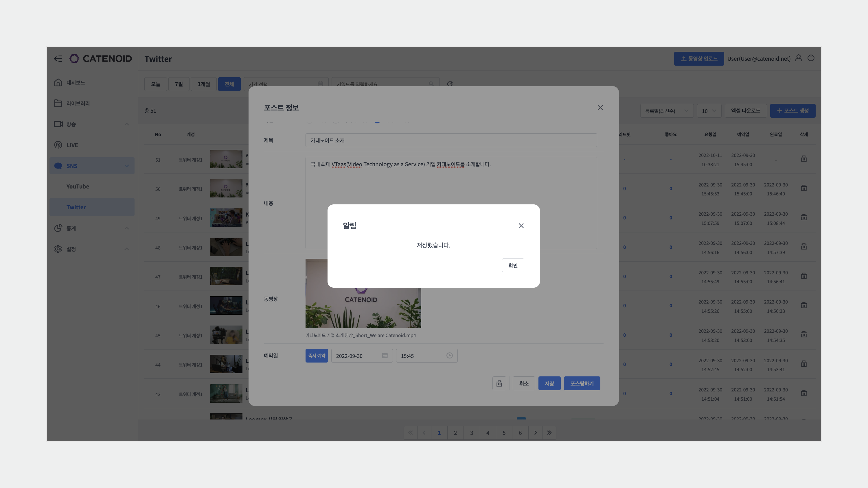Click the user profile icon

pyautogui.click(x=798, y=58)
